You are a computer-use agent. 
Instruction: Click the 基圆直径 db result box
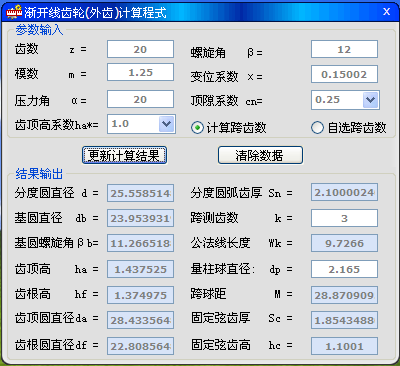tap(140, 218)
